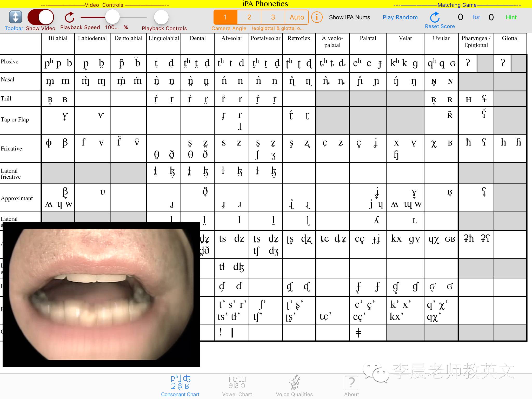This screenshot has height=399, width=532.
Task: Select camera angle 1
Action: coord(225,17)
